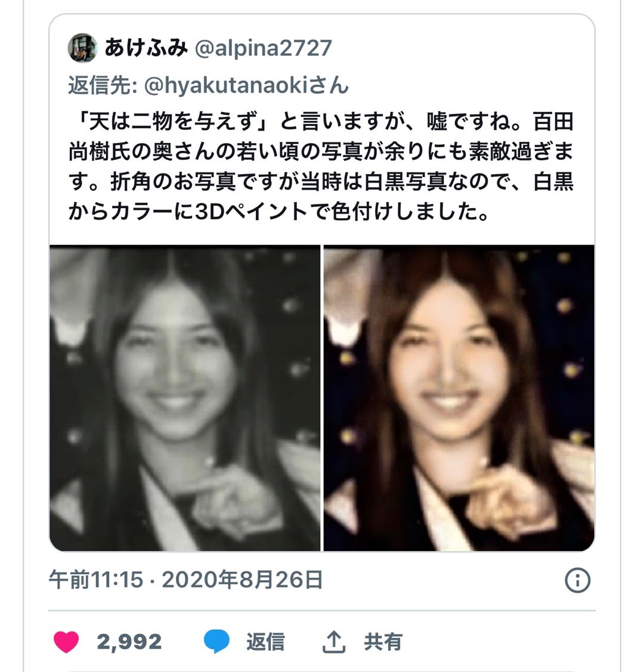Open the black-and-white photo on the left
644x672 pixels.
(x=185, y=398)
